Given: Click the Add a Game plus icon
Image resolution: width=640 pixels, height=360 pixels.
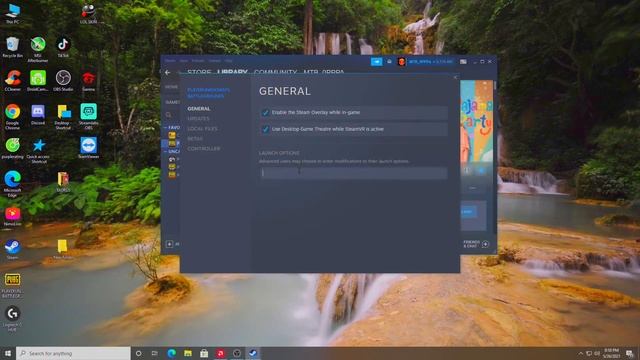Looking at the screenshot, I should click(169, 244).
